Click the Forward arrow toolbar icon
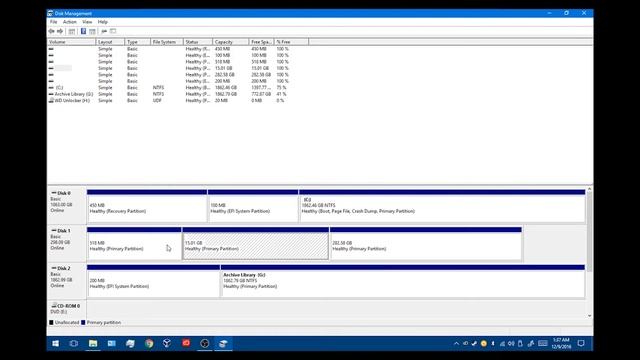The image size is (640, 360). pyautogui.click(x=60, y=31)
